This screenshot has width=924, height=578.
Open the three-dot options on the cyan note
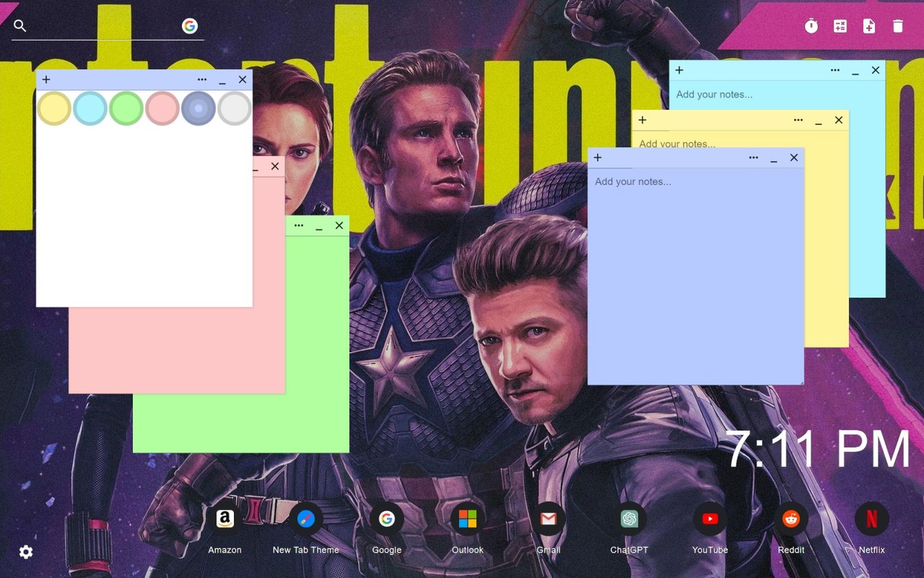(835, 70)
